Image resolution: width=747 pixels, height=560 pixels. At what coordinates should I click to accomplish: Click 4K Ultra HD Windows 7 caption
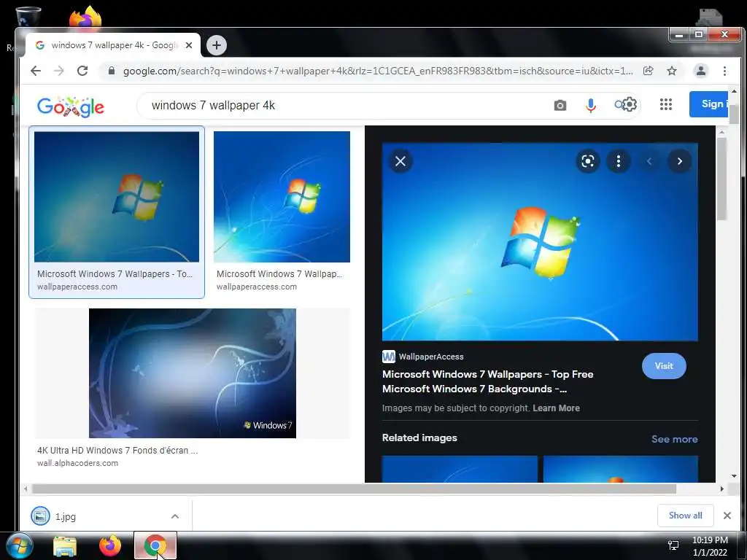click(117, 451)
